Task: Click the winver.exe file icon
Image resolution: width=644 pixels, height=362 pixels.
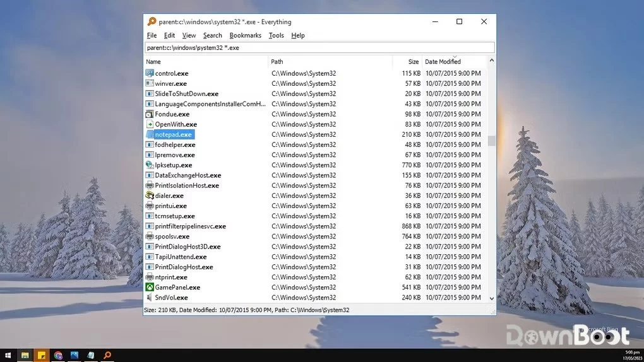Action: tap(150, 83)
